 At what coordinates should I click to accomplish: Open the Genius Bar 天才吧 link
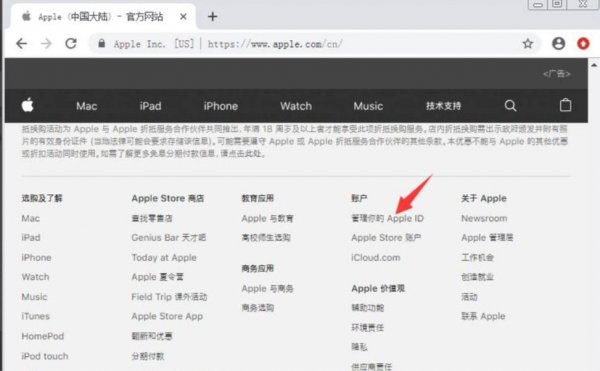point(169,238)
